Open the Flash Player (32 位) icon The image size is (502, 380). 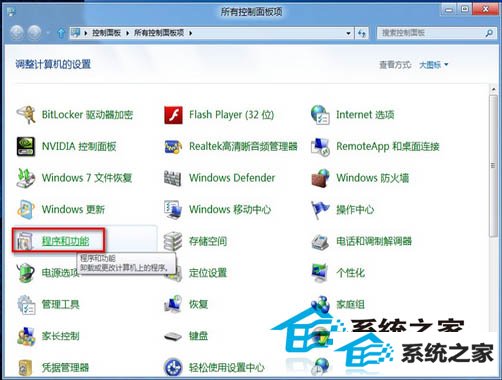tap(173, 115)
